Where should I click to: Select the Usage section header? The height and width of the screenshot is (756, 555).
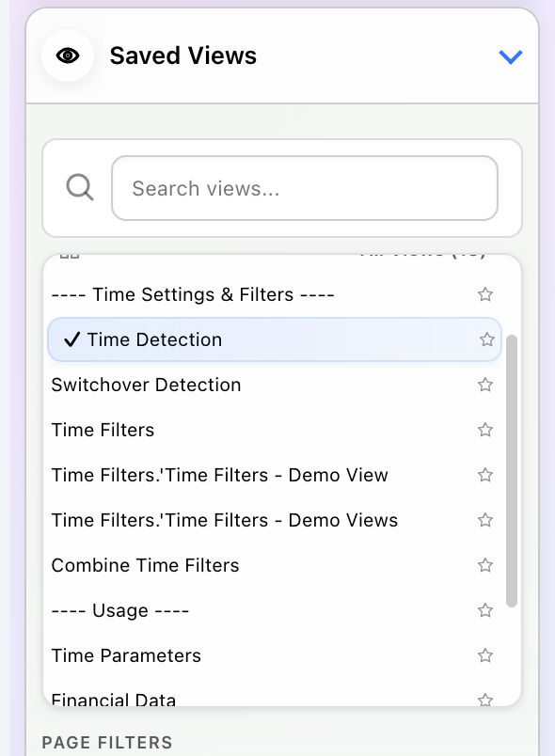pyautogui.click(x=119, y=609)
